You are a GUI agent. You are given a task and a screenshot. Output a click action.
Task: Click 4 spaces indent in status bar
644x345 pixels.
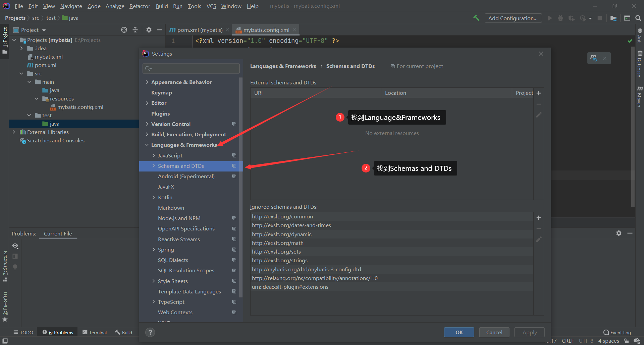608,341
